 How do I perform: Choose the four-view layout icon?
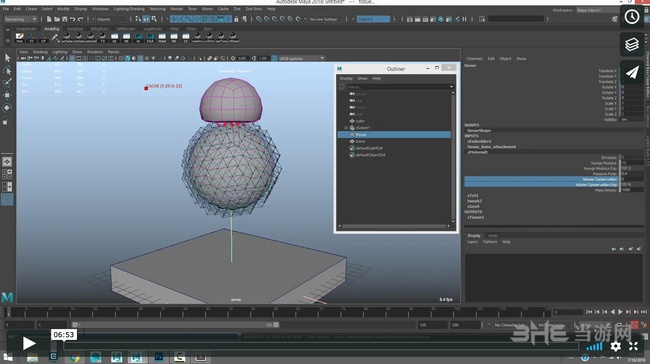tap(7, 174)
